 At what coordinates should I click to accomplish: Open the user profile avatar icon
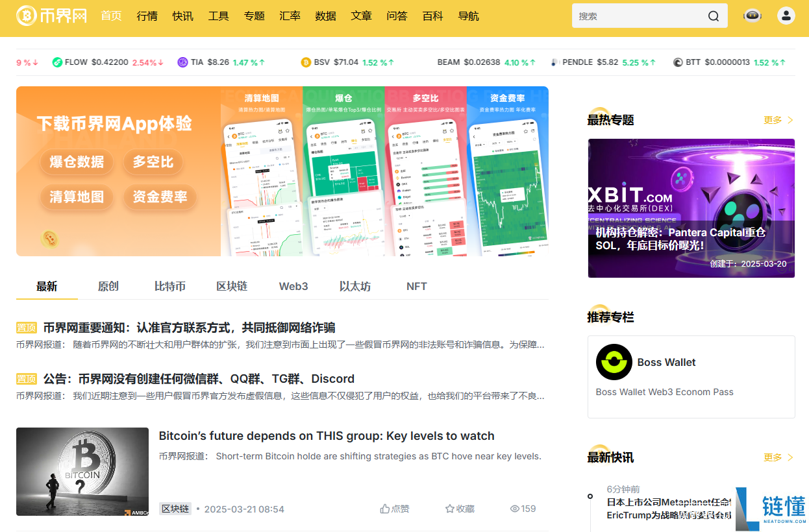[786, 16]
